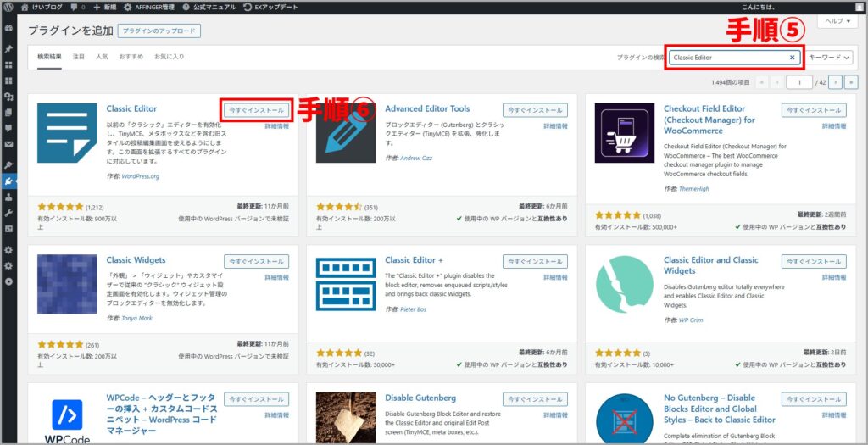Select the お気に入り tab
This screenshot has width=868, height=445.
[x=169, y=57]
